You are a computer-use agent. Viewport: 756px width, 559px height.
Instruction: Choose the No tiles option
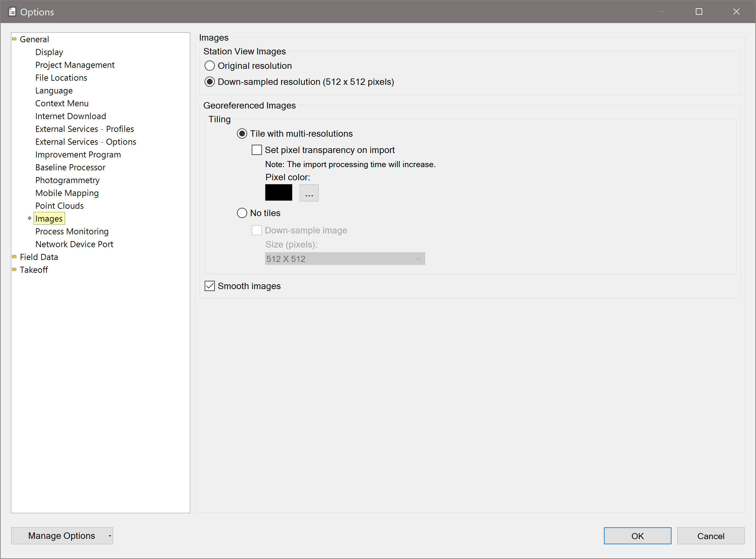[242, 213]
